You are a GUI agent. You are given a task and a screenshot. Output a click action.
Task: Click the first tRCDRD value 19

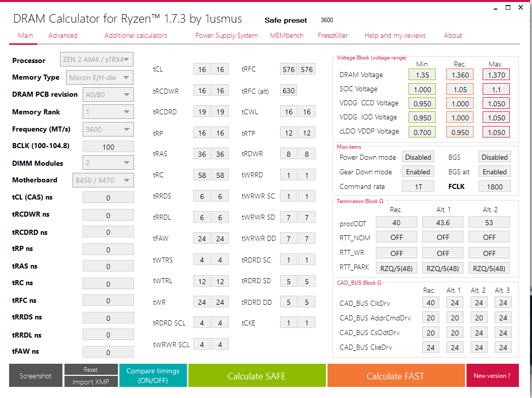point(202,112)
